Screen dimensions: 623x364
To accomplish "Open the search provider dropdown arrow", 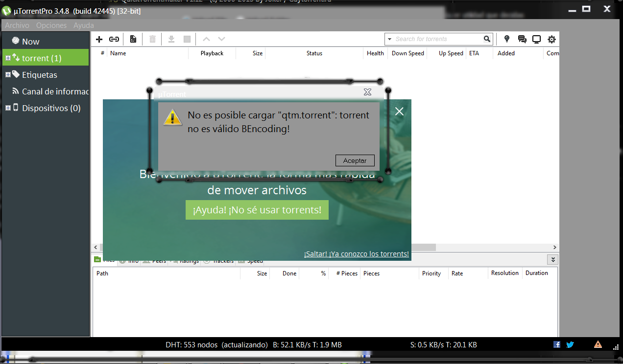I will (389, 39).
